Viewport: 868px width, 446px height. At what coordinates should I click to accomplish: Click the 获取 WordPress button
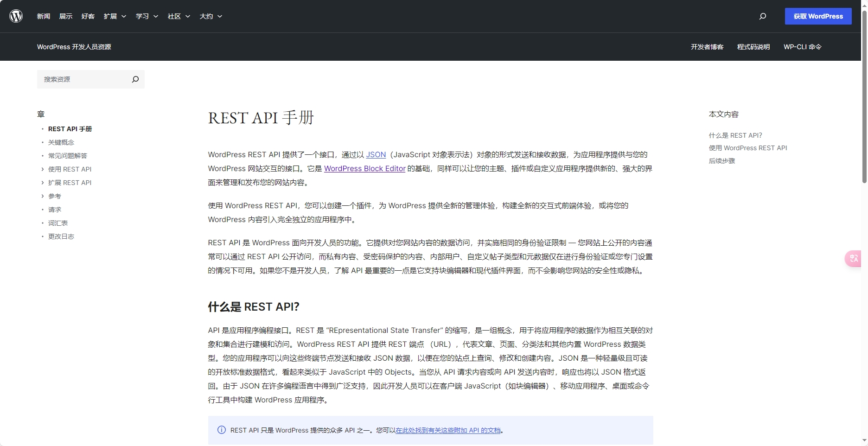(x=818, y=16)
